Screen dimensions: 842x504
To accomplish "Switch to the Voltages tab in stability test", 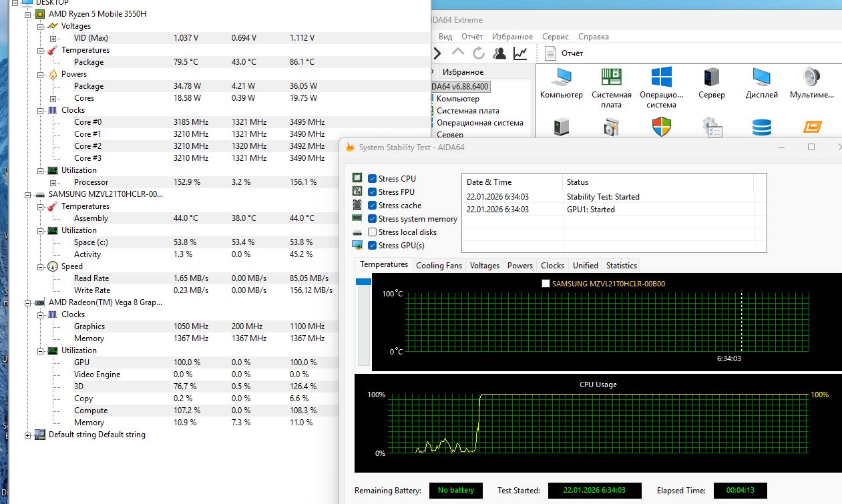I will (x=485, y=266).
